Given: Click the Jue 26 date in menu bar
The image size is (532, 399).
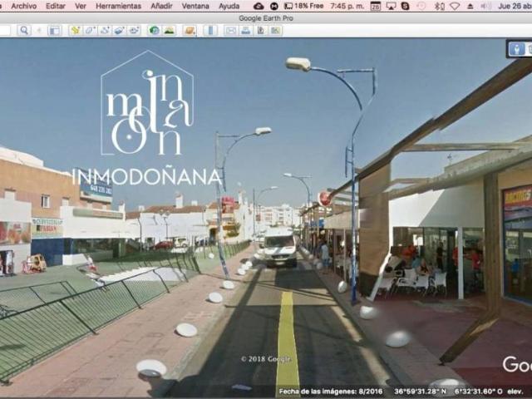Looking at the screenshot, I should pyautogui.click(x=515, y=6).
